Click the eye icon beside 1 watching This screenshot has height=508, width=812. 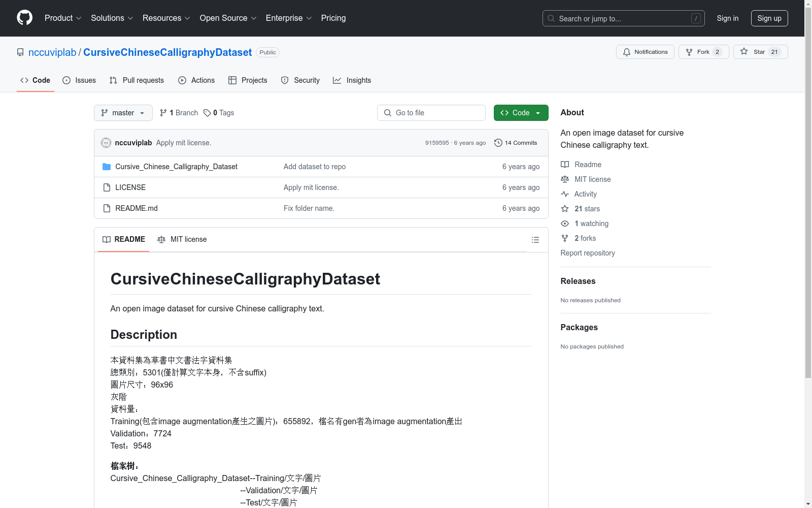click(565, 224)
